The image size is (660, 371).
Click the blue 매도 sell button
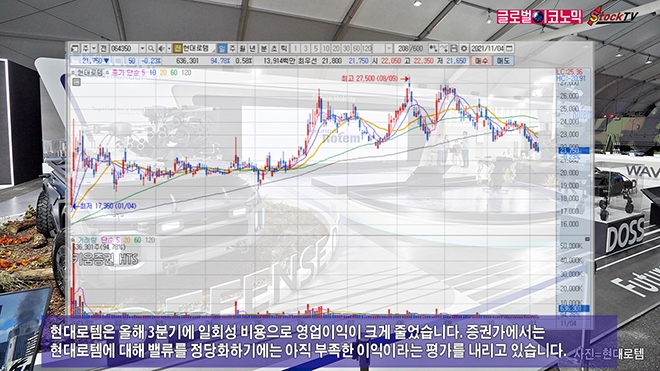click(x=503, y=61)
